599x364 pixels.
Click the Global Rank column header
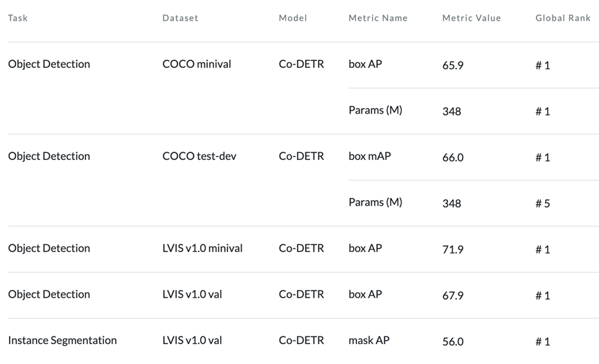(563, 18)
